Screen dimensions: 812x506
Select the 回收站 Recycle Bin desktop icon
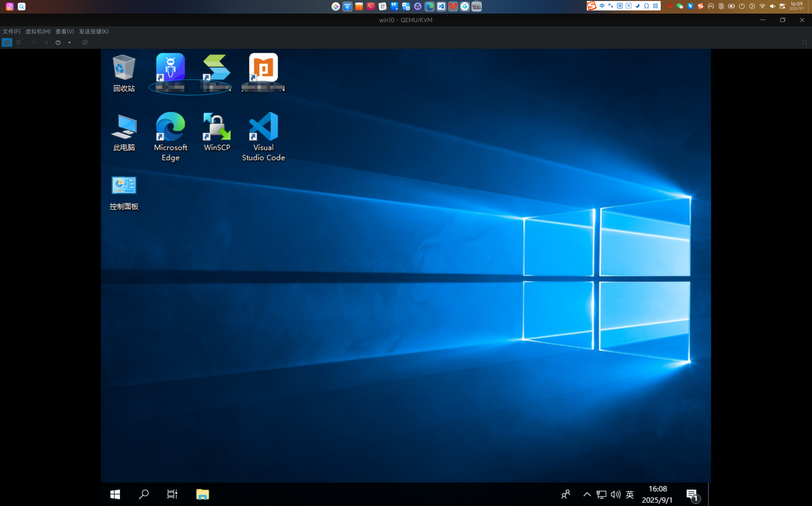point(124,73)
